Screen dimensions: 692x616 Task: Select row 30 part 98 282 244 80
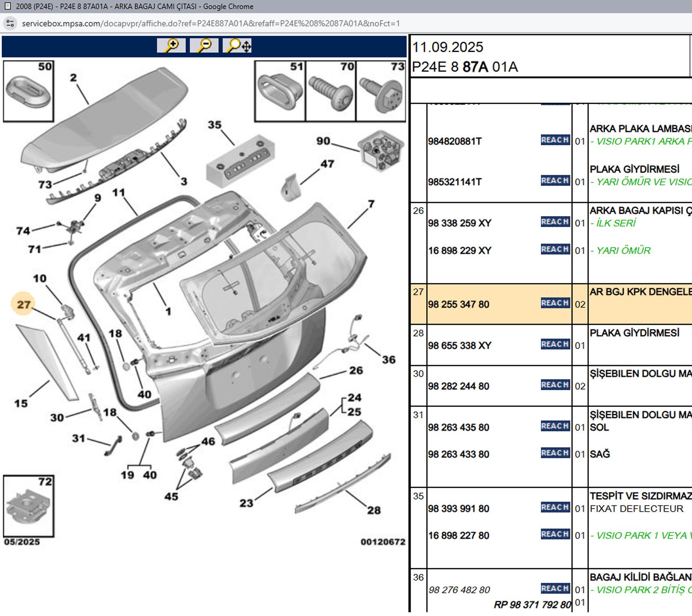(x=459, y=386)
